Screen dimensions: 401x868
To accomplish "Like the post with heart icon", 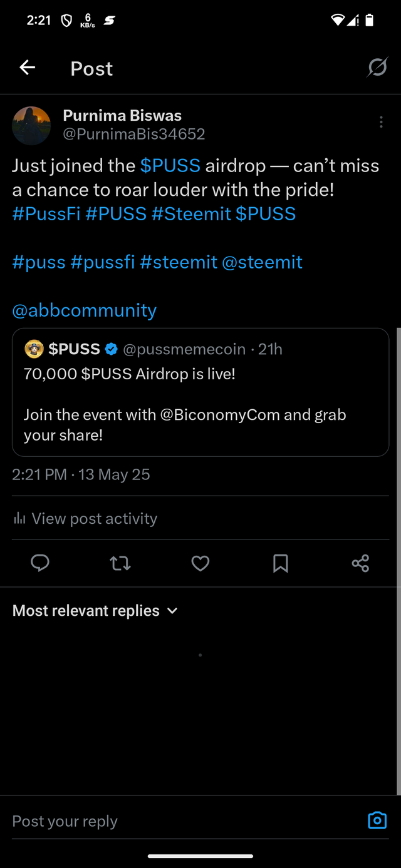I will (200, 563).
